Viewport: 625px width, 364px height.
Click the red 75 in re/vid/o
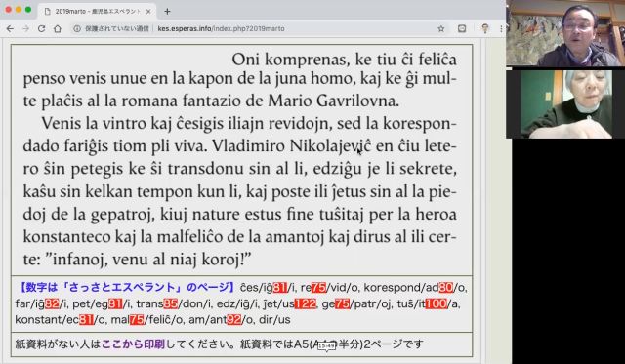pyautogui.click(x=318, y=287)
